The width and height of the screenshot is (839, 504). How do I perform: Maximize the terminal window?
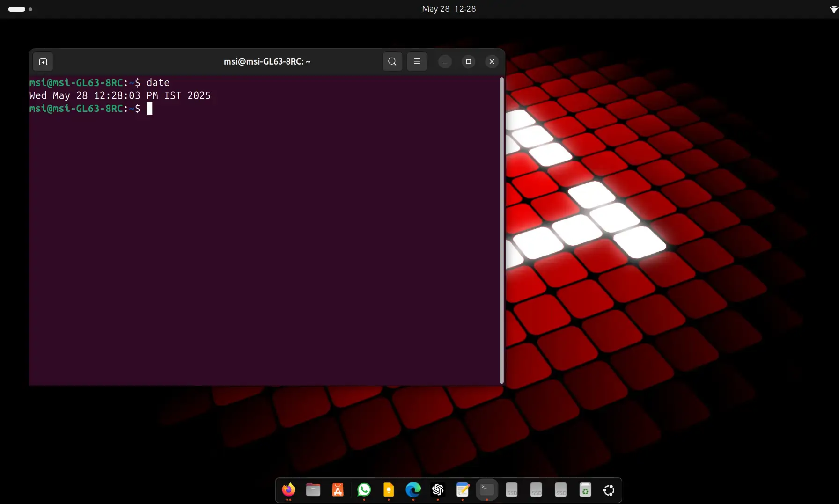pos(468,62)
